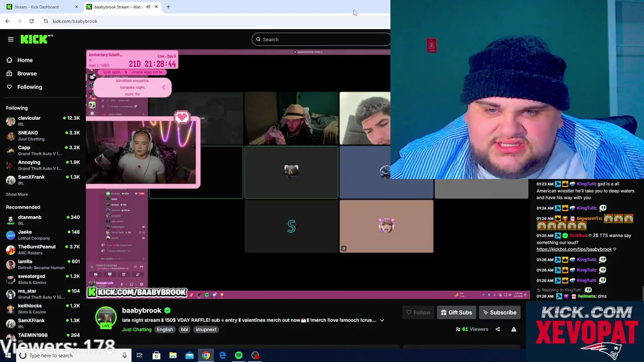Viewport: 644px width, 362px height.
Task: Open Capp channel in Following list
Action: [x=43, y=150]
